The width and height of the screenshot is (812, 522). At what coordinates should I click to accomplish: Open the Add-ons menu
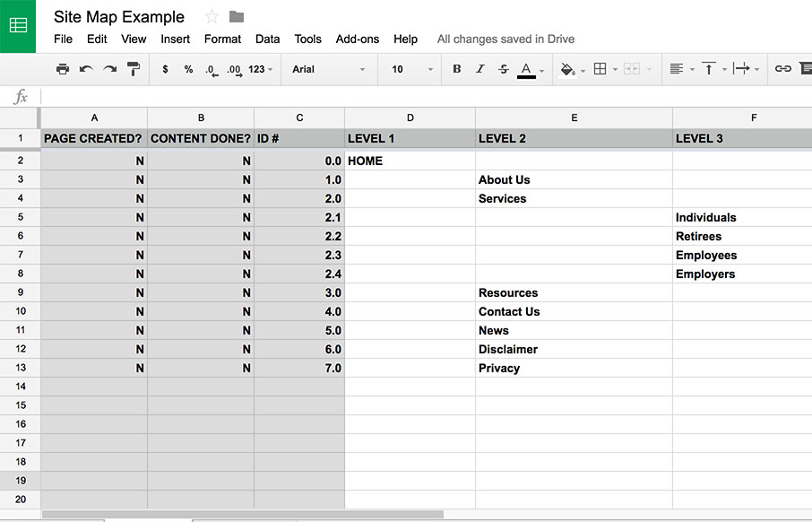tap(358, 39)
